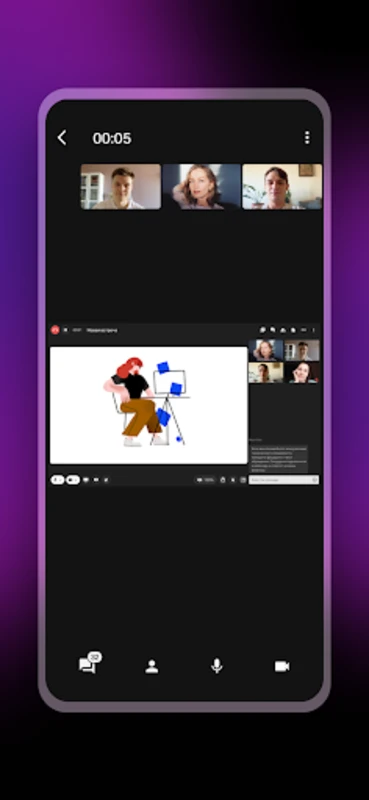The height and width of the screenshot is (800, 369).
Task: Select the man's video thumbnail on the left
Action: [120, 187]
